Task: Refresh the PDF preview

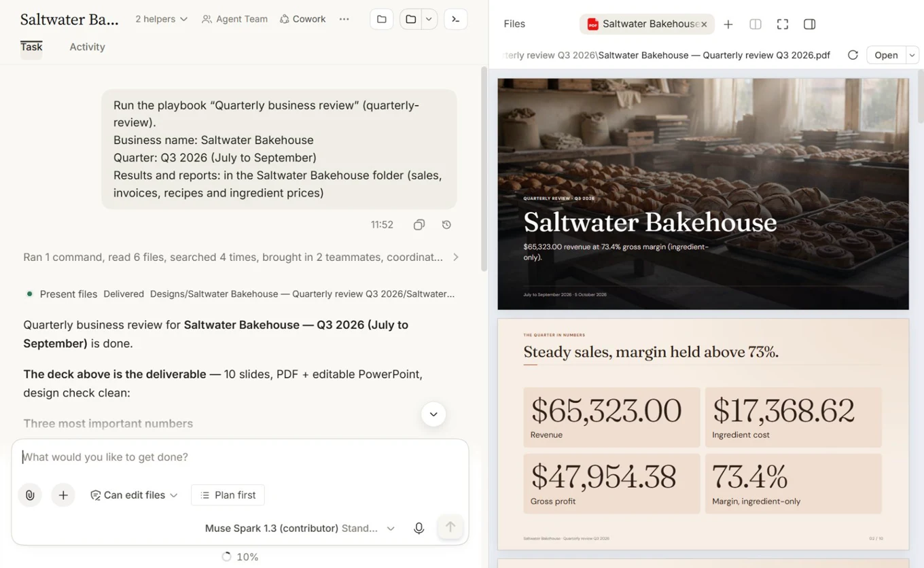Action: (x=853, y=55)
